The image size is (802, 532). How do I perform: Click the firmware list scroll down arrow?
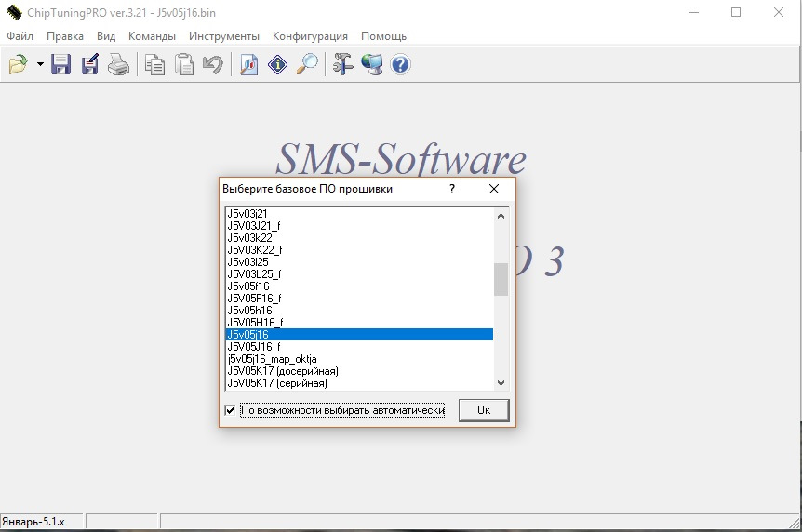[x=501, y=382]
